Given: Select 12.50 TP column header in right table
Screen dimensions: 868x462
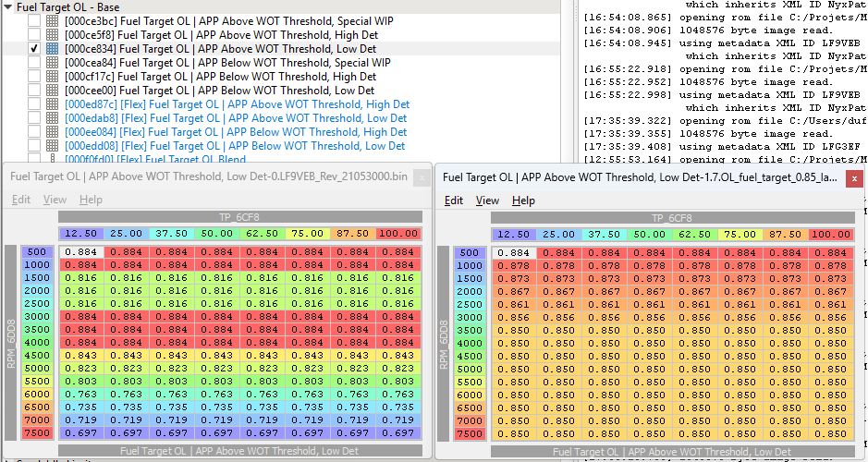Looking at the screenshot, I should coord(514,235).
